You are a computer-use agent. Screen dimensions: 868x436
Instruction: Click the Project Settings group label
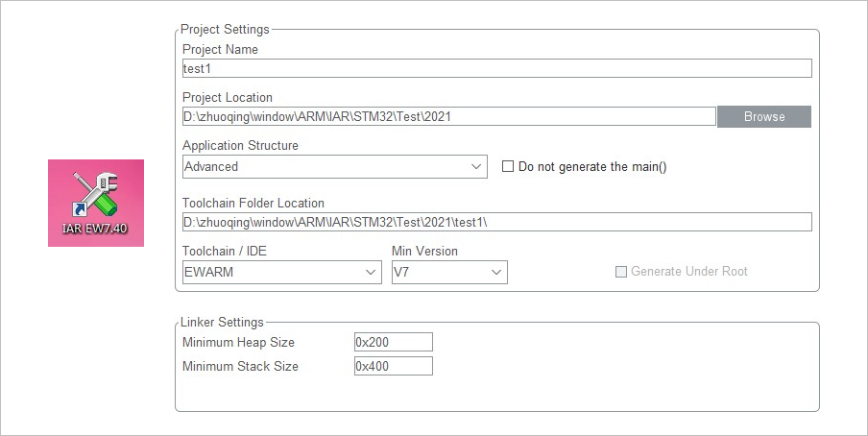pos(225,30)
